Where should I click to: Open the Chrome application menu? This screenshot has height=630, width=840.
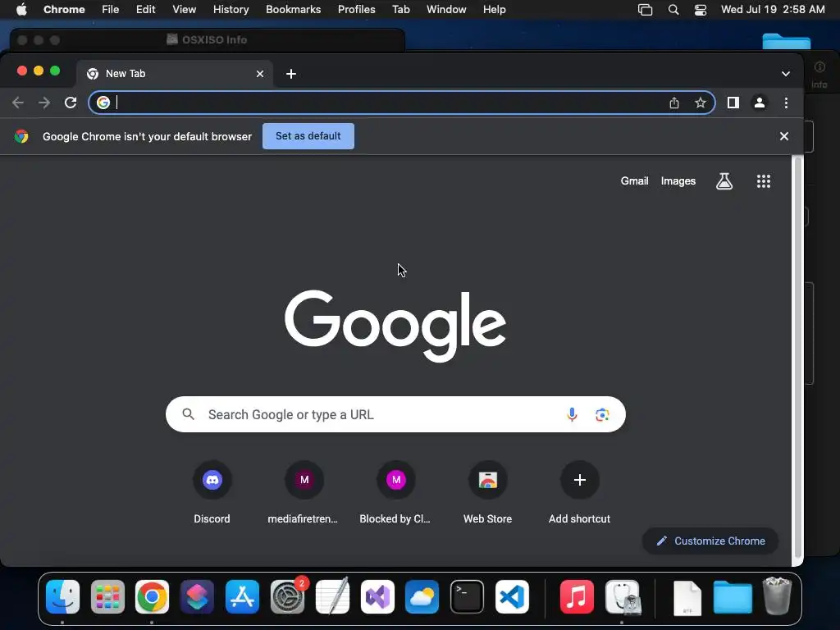point(64,10)
